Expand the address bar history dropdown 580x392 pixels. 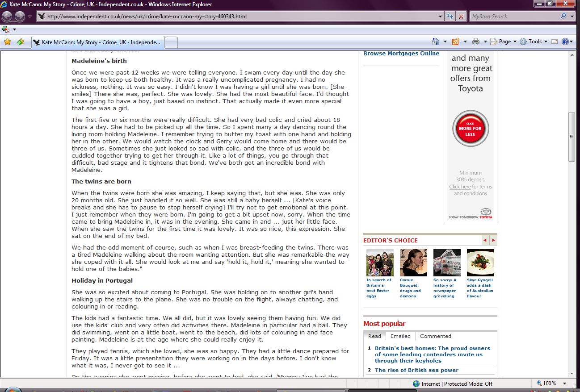pos(441,17)
